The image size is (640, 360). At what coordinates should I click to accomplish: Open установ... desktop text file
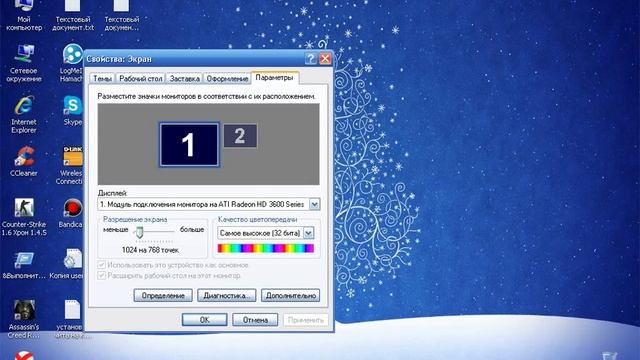point(71,320)
